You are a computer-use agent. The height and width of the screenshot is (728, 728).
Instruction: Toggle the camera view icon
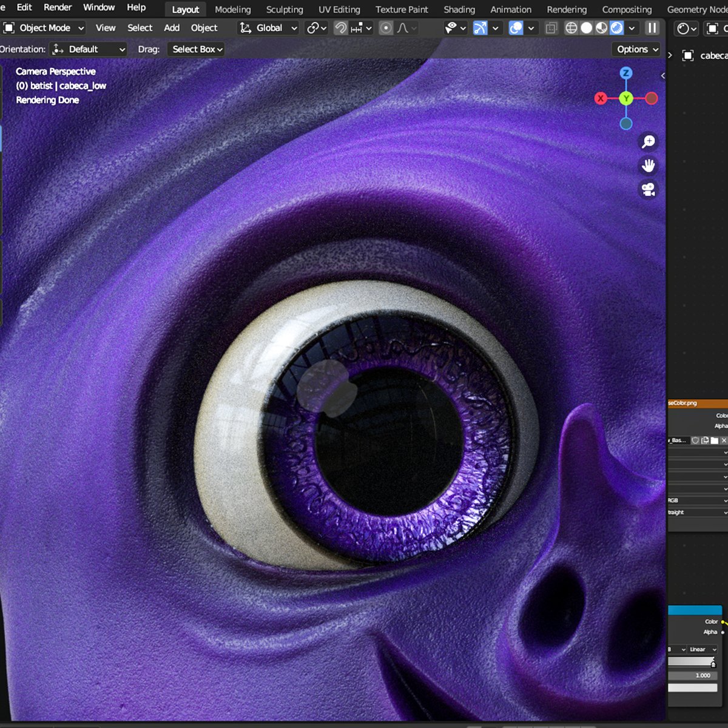(x=649, y=190)
